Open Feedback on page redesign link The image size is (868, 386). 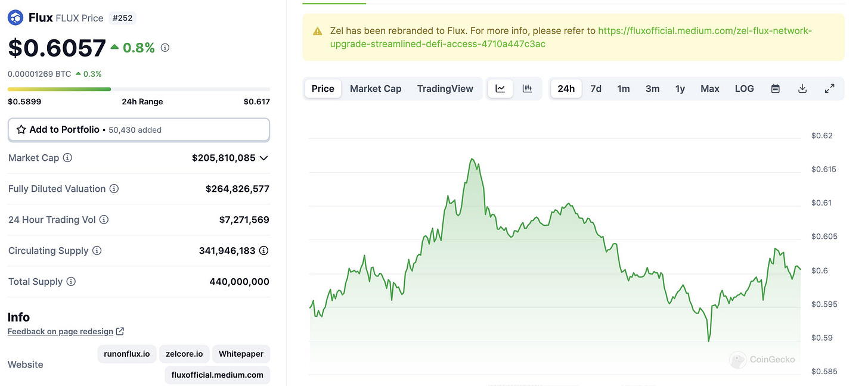point(60,331)
